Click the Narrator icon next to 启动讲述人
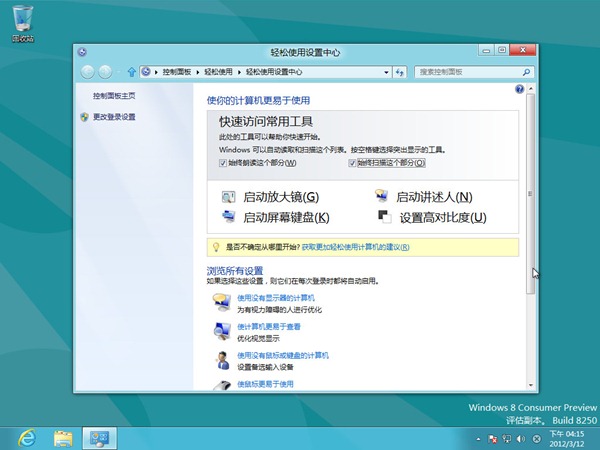The image size is (600, 450). point(381,196)
